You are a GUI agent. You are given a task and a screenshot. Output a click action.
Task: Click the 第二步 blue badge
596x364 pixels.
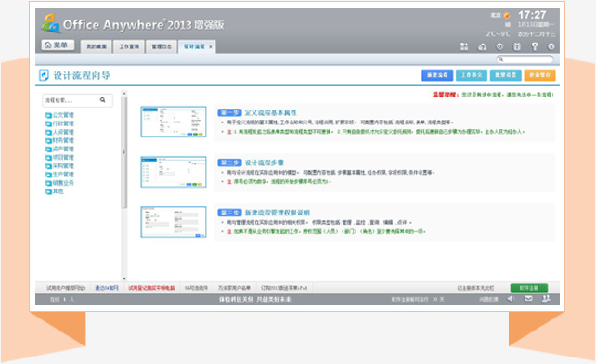click(229, 162)
